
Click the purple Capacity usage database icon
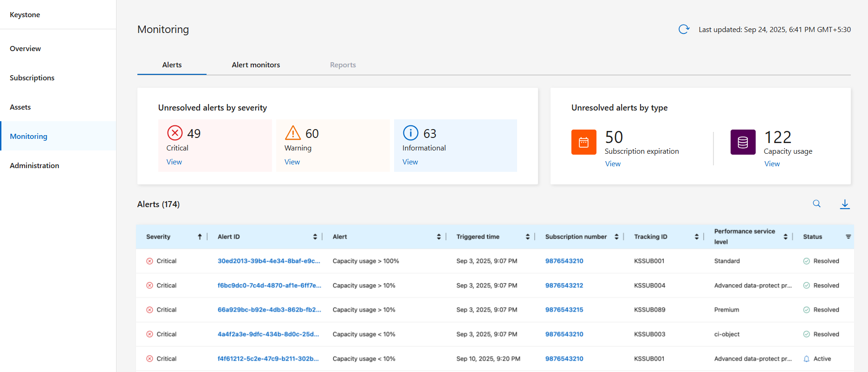(x=743, y=142)
